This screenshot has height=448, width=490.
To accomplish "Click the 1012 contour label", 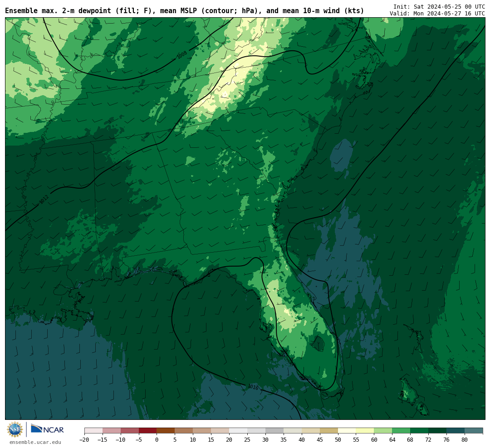I will [x=44, y=200].
